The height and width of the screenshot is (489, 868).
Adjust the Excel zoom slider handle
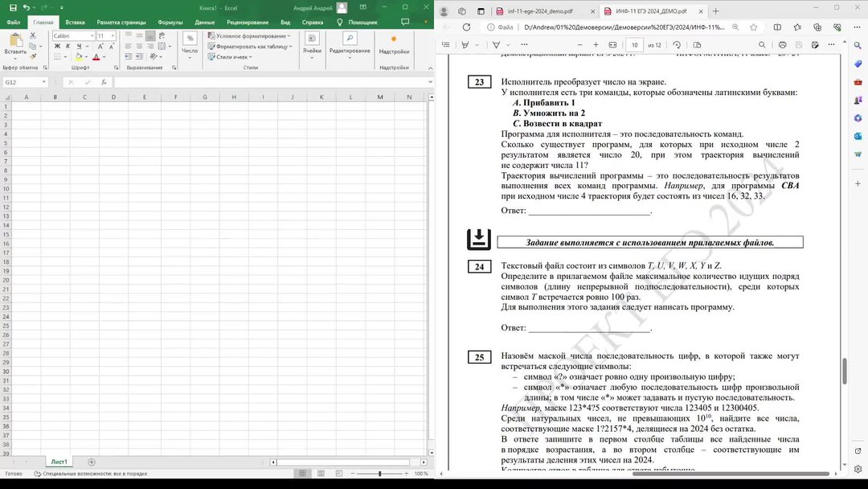(x=379, y=474)
